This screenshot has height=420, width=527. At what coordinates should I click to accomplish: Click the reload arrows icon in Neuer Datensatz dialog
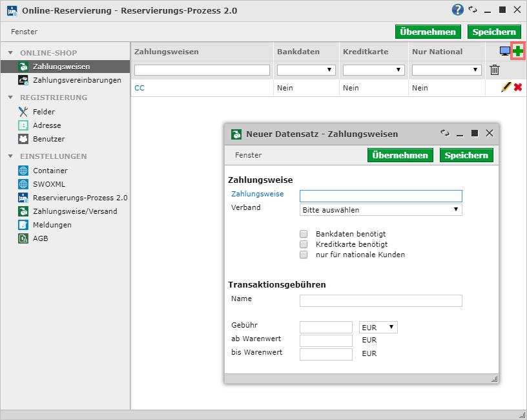click(x=445, y=133)
